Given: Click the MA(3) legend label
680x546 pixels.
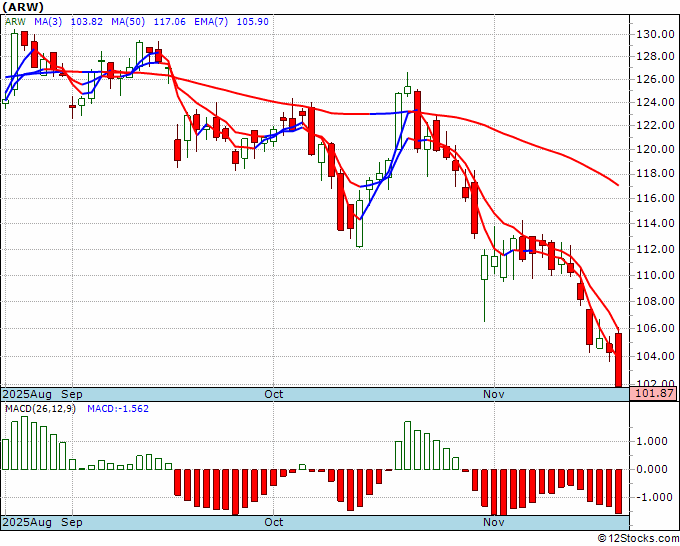Looking at the screenshot, I should click(48, 22).
